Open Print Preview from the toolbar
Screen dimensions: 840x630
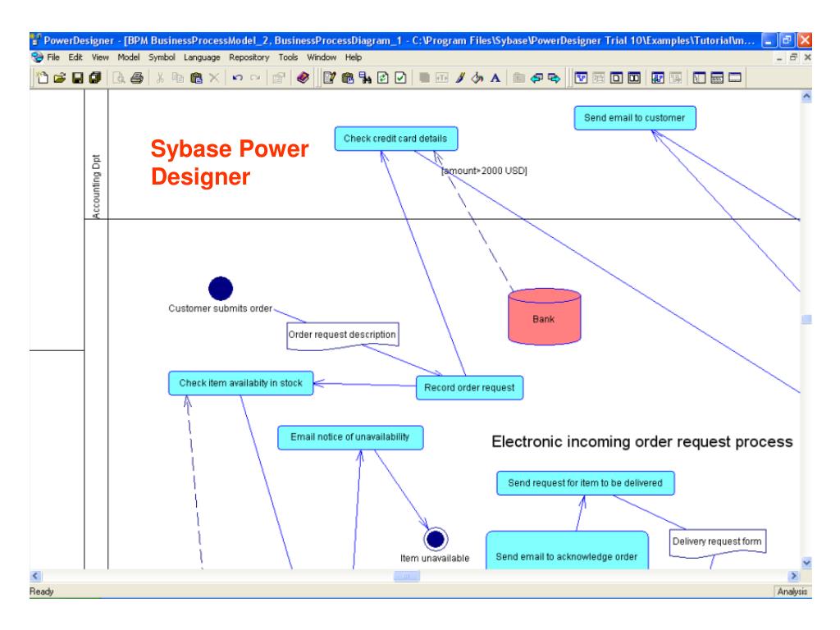point(119,78)
